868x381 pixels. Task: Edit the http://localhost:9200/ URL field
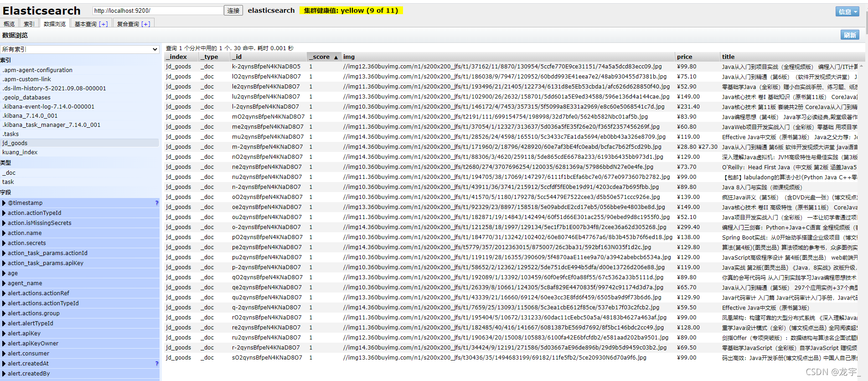coord(158,10)
